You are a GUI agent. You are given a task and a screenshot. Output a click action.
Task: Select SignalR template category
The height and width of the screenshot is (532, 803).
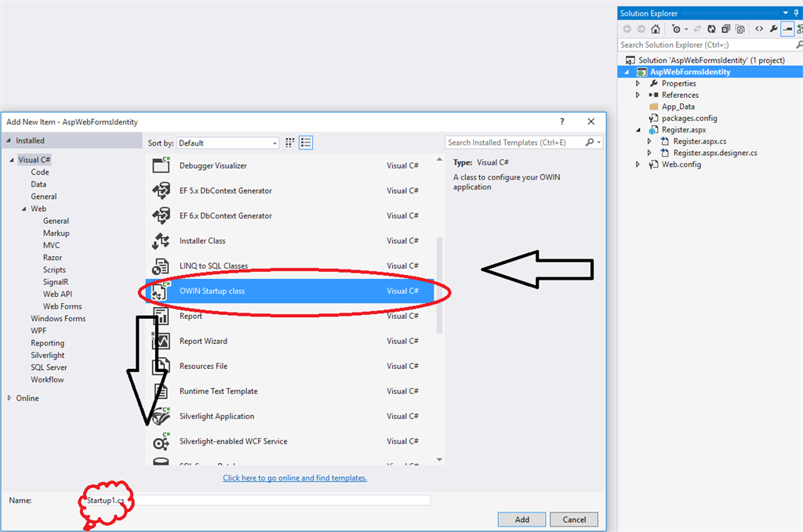56,282
